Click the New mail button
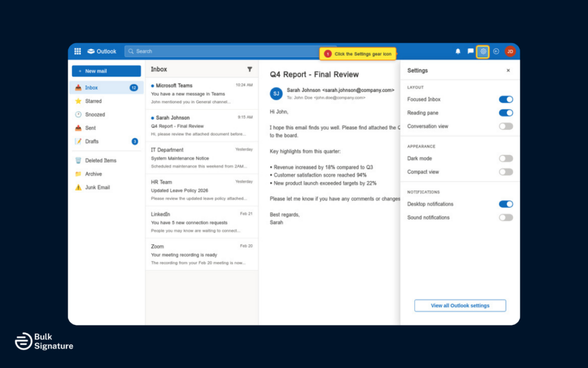588x368 pixels. point(106,70)
